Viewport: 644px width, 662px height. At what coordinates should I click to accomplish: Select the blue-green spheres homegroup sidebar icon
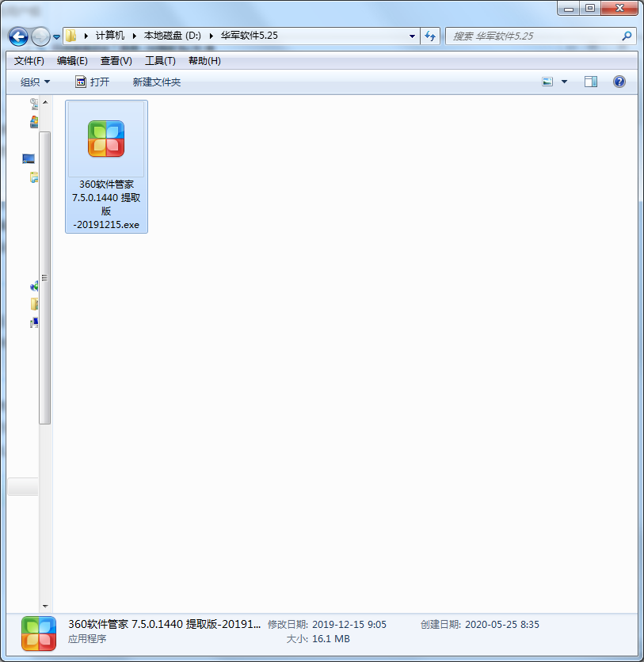click(34, 287)
